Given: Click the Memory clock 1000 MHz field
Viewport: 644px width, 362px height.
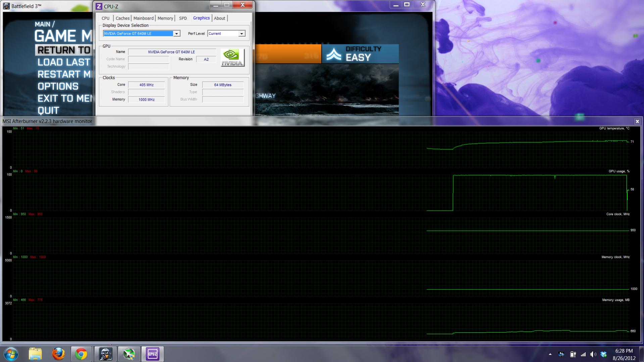Looking at the screenshot, I should point(147,100).
